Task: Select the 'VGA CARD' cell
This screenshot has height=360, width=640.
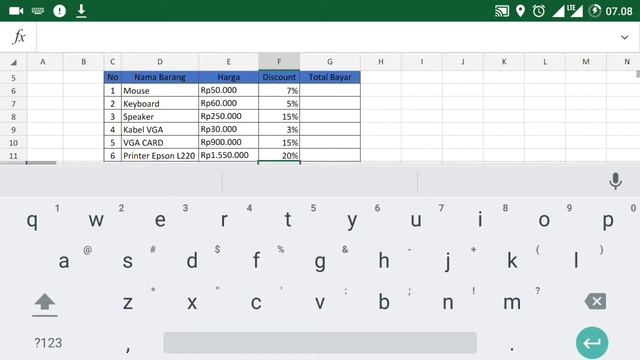Action: tap(160, 142)
